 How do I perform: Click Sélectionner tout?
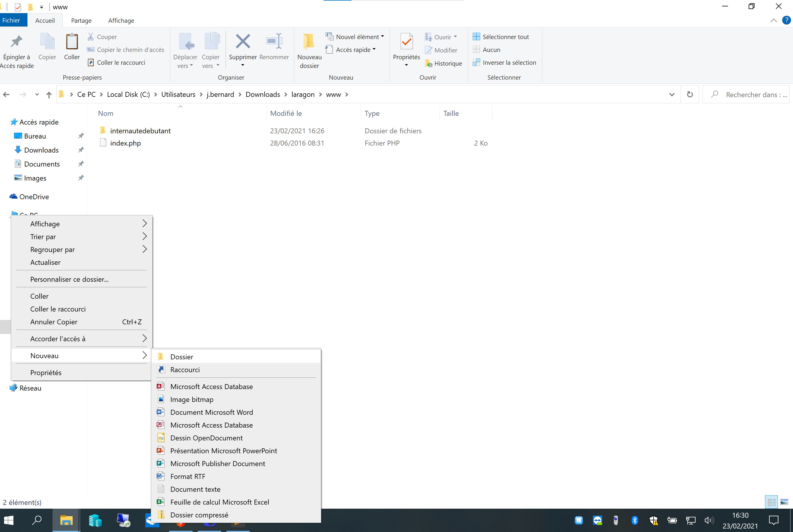tap(501, 37)
